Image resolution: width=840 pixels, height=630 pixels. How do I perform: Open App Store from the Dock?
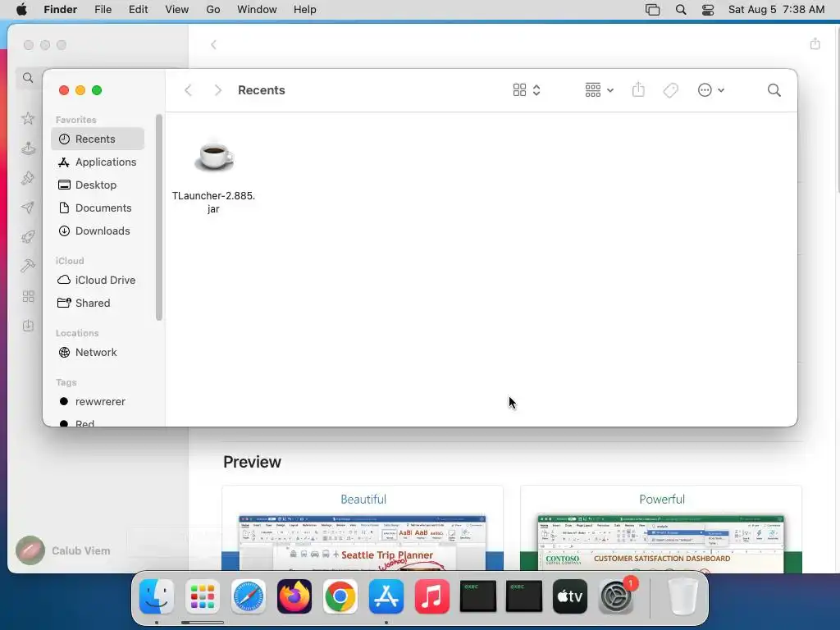coord(386,596)
